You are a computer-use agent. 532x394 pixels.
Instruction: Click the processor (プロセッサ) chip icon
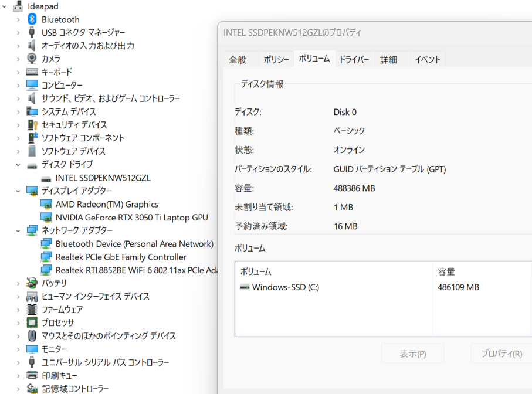(32, 322)
